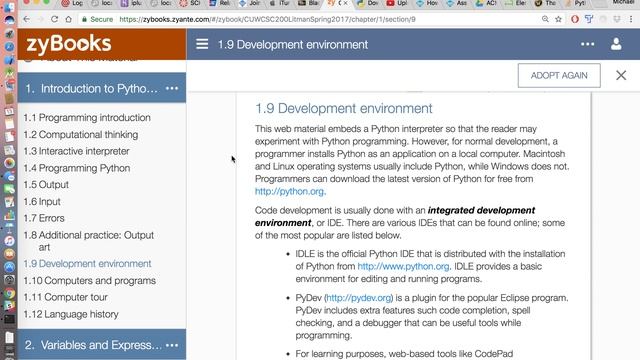
Task: Open the zyBooks hamburger menu
Action: point(202,44)
